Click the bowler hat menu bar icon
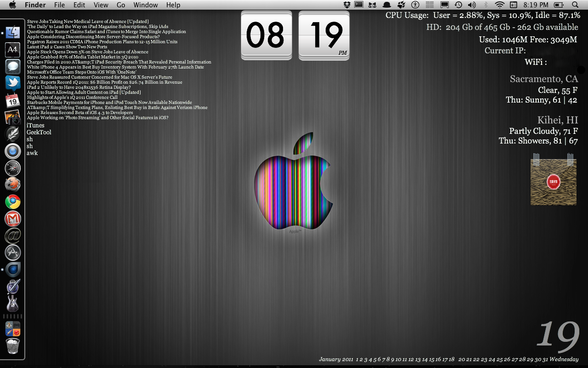This screenshot has height=368, width=588. tap(387, 5)
